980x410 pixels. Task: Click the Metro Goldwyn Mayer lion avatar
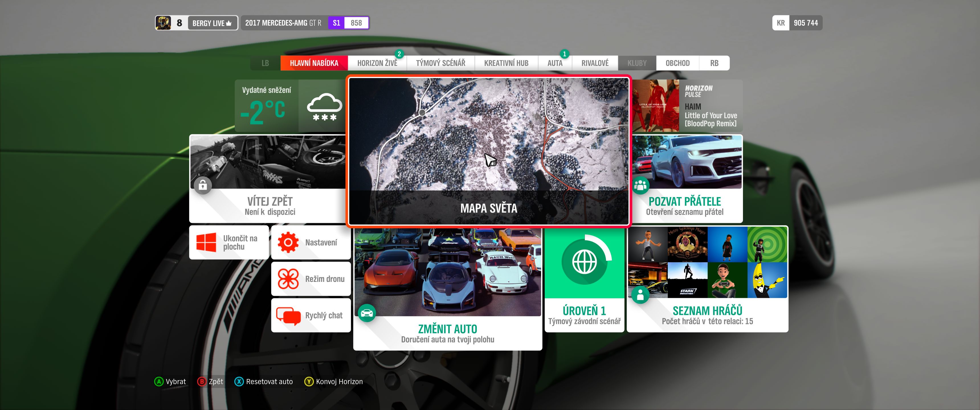[688, 245]
